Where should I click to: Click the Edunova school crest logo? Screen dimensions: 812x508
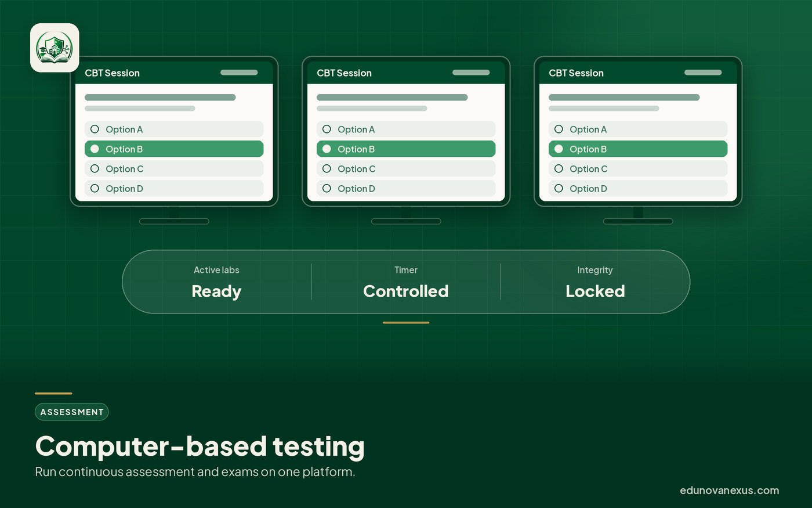55,48
